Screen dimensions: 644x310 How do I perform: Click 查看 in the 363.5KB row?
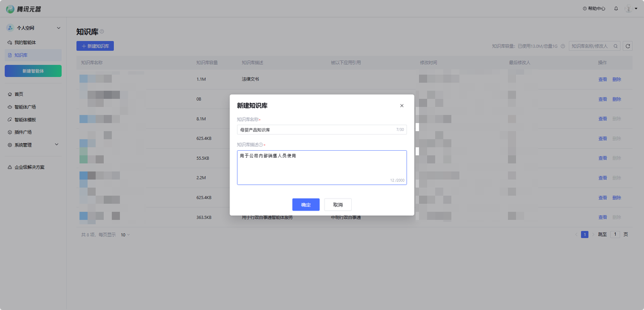(x=603, y=217)
